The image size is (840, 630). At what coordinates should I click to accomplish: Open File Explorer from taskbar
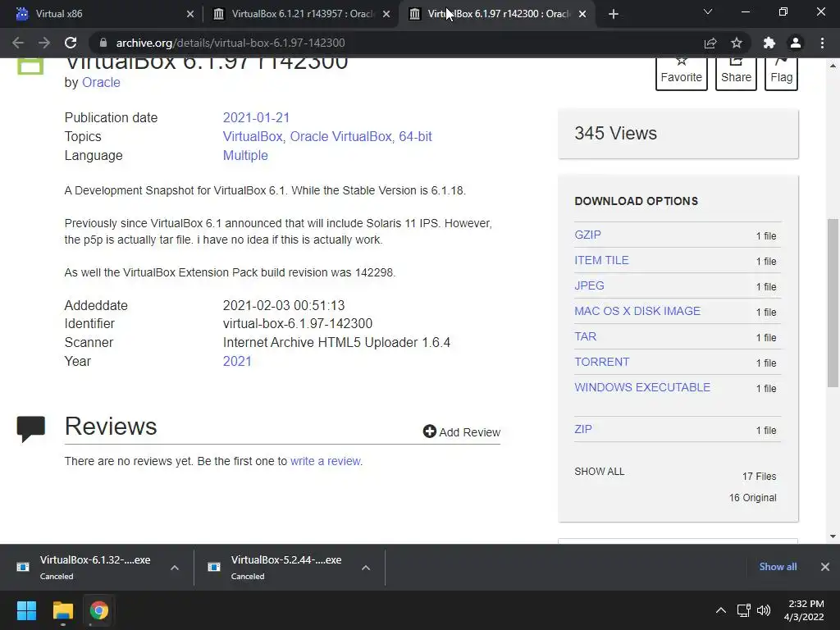click(x=62, y=610)
